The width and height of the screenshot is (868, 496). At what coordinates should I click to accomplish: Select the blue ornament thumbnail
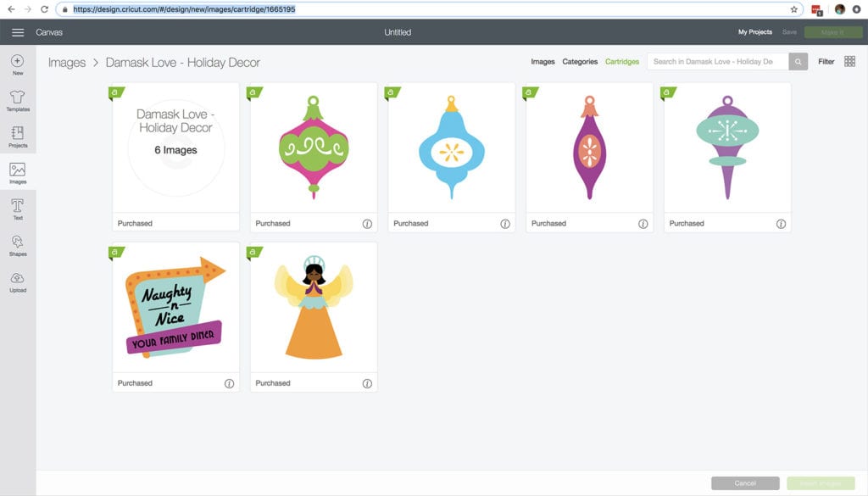[451, 148]
